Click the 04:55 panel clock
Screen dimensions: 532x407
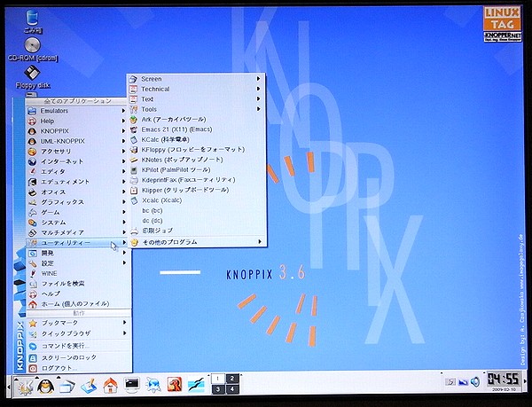pos(503,379)
